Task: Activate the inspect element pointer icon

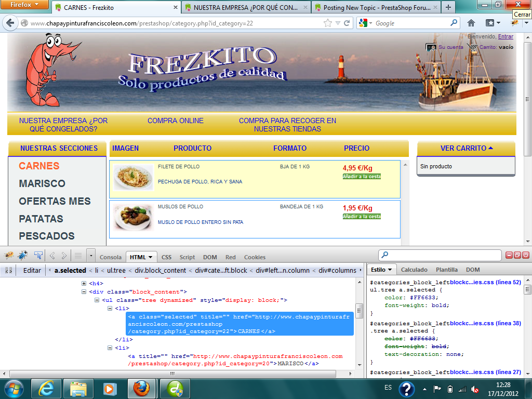Action: pos(38,255)
